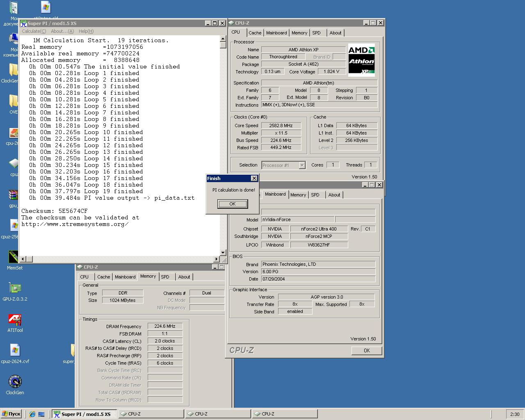
Task: Click Super PI horizontal scrollbar left arrow
Action: click(x=23, y=259)
